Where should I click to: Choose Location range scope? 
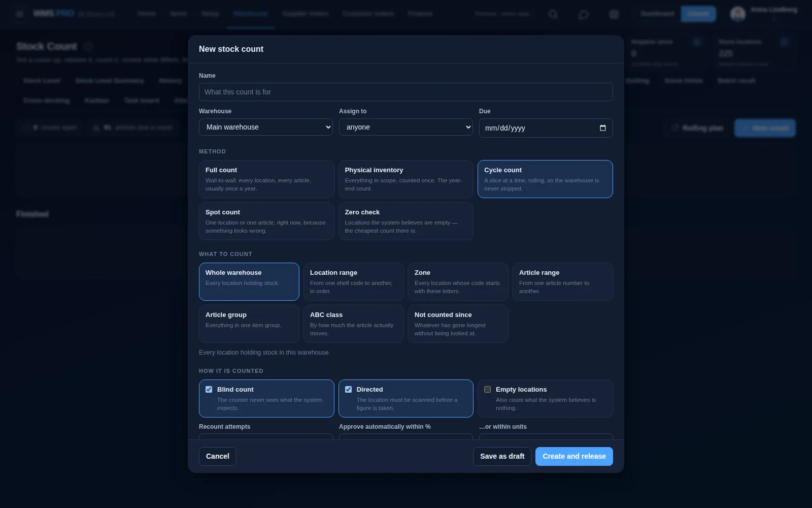(x=354, y=282)
